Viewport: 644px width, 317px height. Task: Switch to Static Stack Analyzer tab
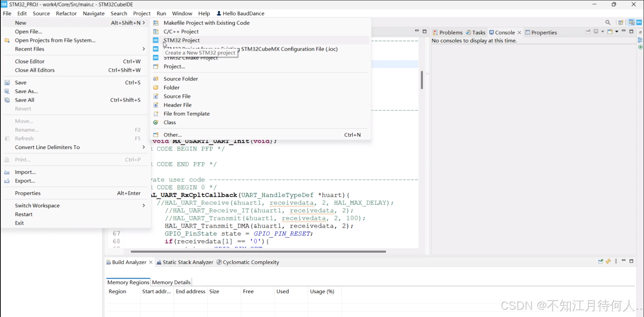tap(185, 262)
